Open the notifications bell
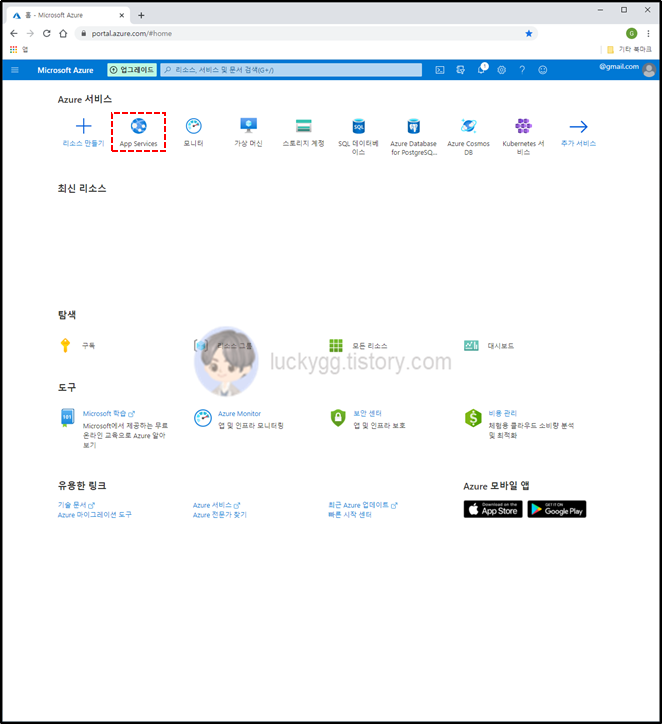Screen dimensions: 662x724 [481, 69]
